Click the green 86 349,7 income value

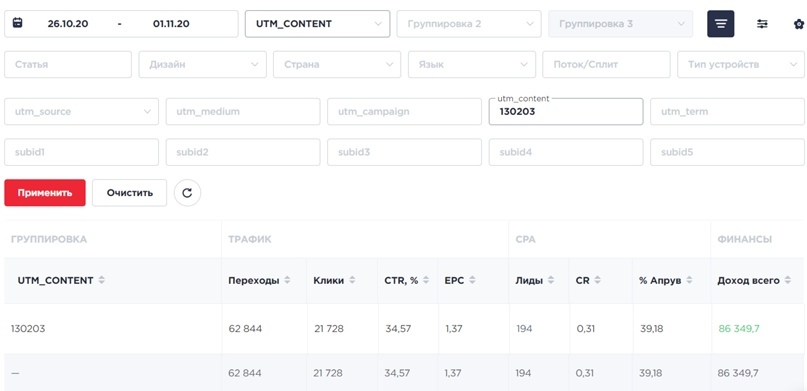[739, 329]
